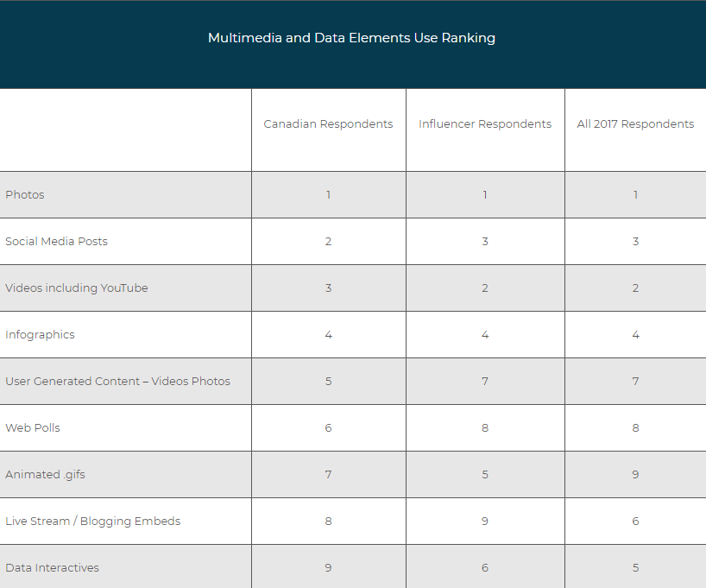706x588 pixels.
Task: Click the Data Interactives row label
Action: 53,568
